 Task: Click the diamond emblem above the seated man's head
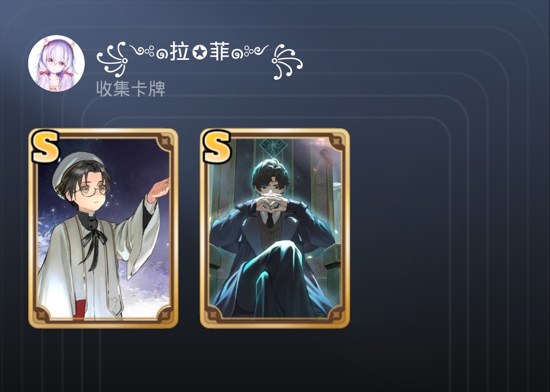click(273, 147)
